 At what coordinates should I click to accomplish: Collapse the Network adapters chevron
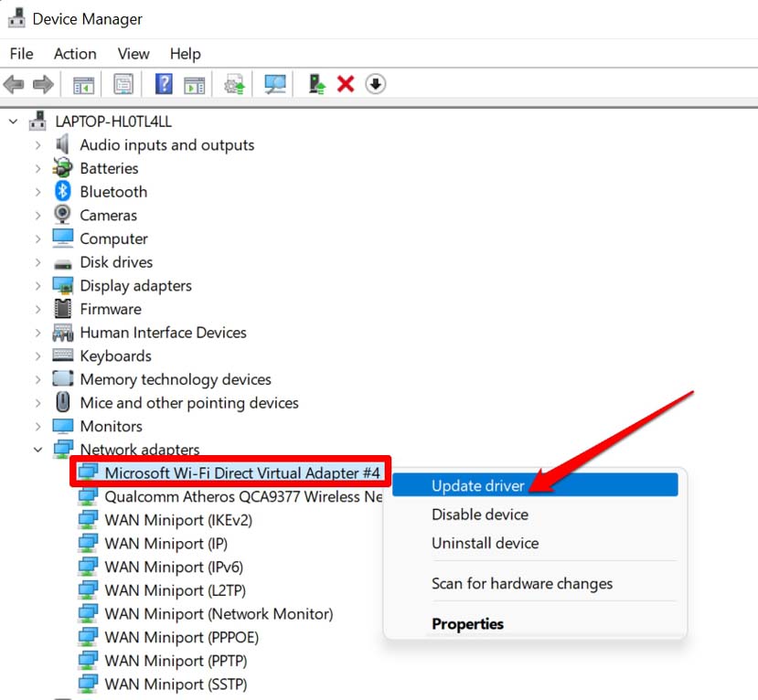point(37,450)
